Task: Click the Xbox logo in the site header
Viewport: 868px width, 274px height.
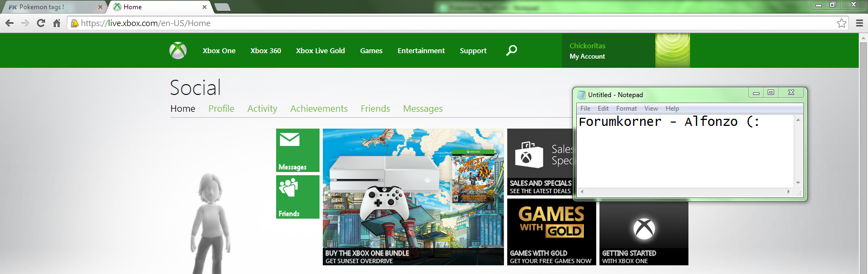Action: pos(178,50)
